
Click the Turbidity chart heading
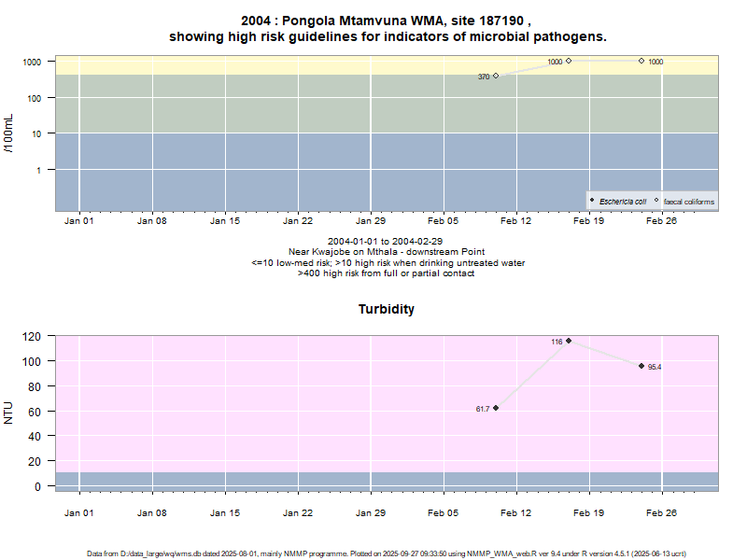tap(387, 309)
